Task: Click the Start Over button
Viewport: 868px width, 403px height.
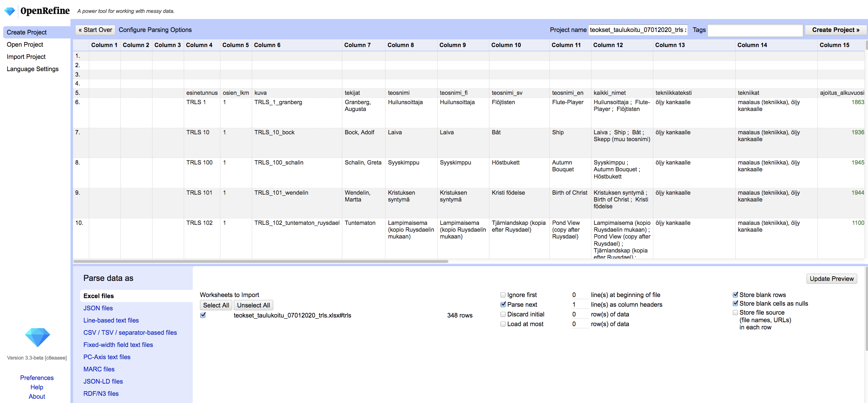Action: coord(95,30)
